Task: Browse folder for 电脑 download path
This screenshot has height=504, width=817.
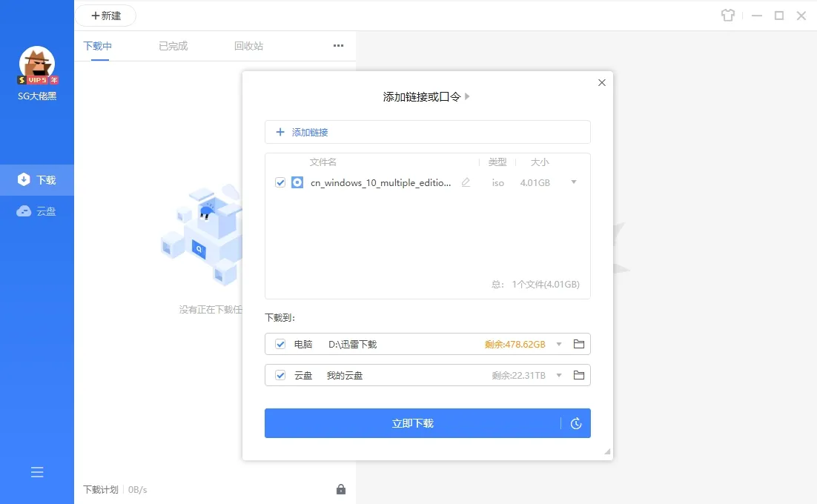Action: coord(579,344)
